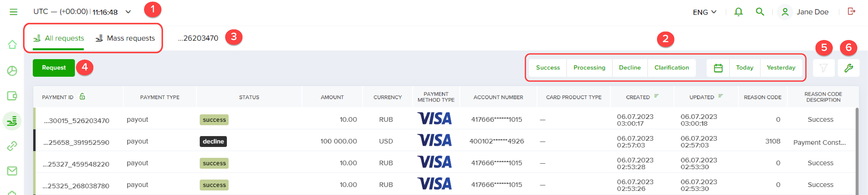
Task: Expand the UTC timezone dropdown
Action: (128, 12)
